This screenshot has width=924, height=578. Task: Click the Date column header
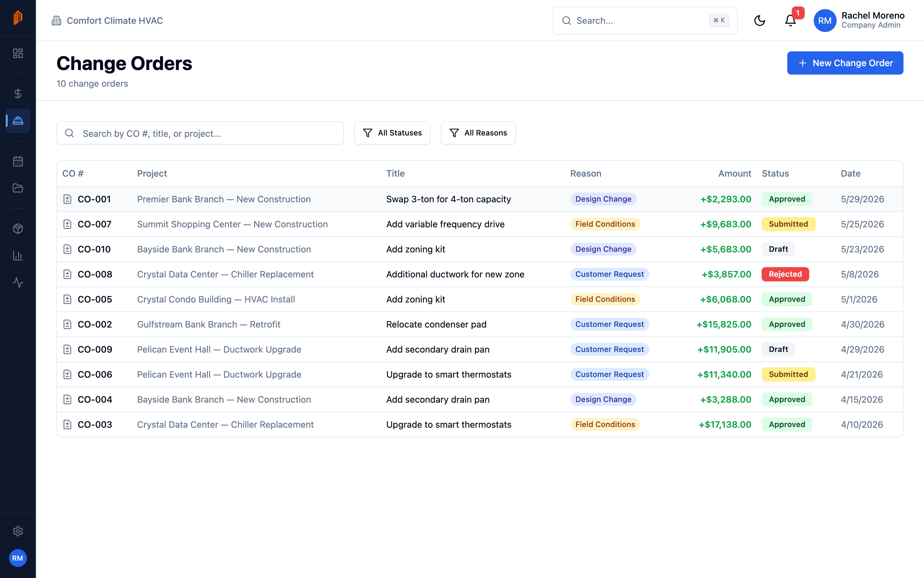point(850,173)
